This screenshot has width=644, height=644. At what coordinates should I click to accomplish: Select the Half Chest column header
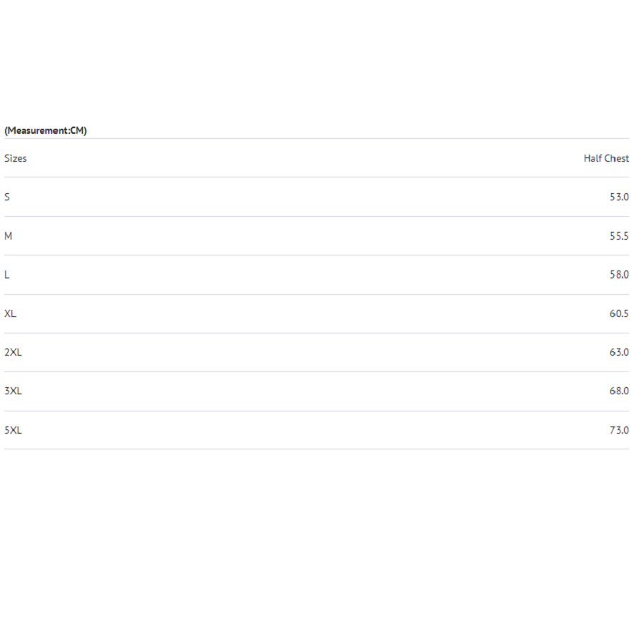606,159
